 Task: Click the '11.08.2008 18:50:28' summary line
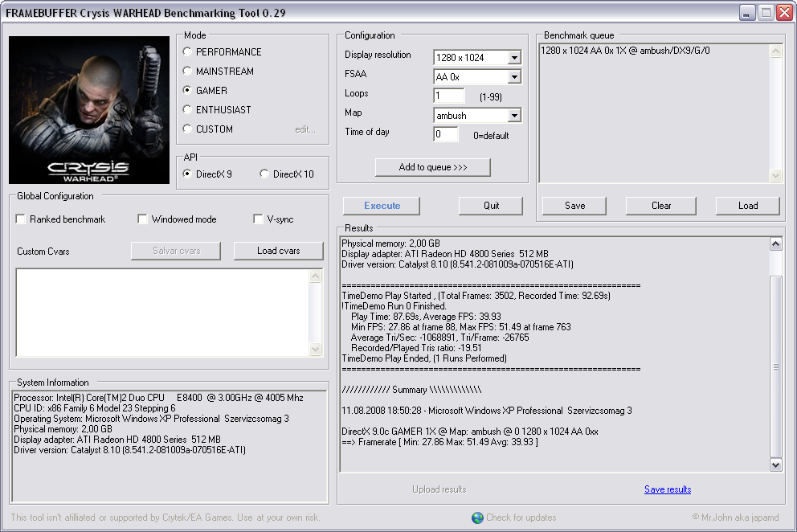[x=487, y=411]
